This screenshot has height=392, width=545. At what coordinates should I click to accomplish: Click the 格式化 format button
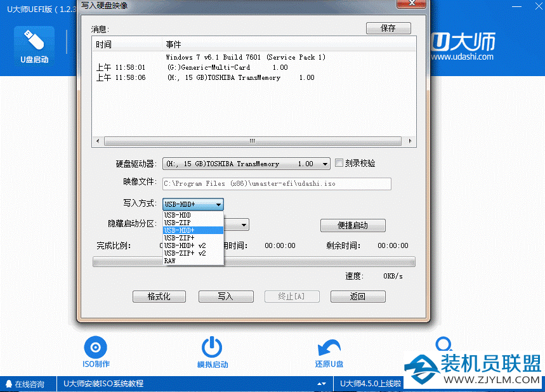click(x=159, y=296)
